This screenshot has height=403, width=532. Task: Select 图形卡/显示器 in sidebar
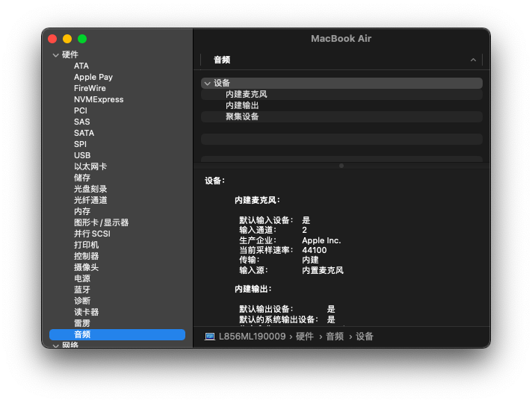pyautogui.click(x=101, y=222)
